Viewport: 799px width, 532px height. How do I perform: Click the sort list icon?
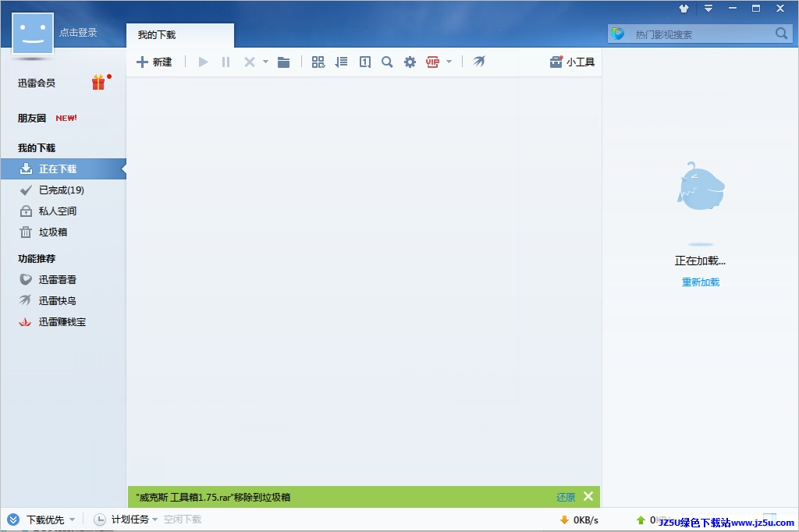(341, 62)
